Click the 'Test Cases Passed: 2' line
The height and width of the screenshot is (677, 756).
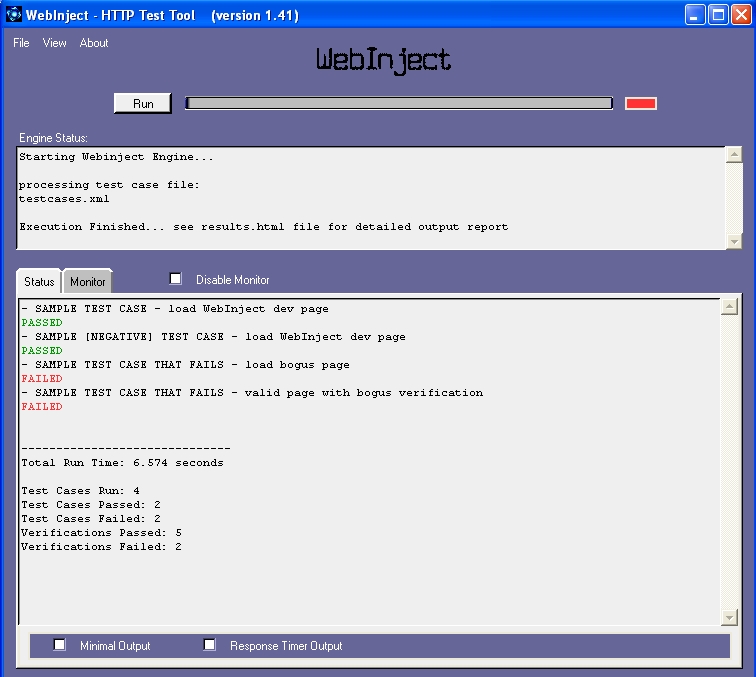[91, 505]
